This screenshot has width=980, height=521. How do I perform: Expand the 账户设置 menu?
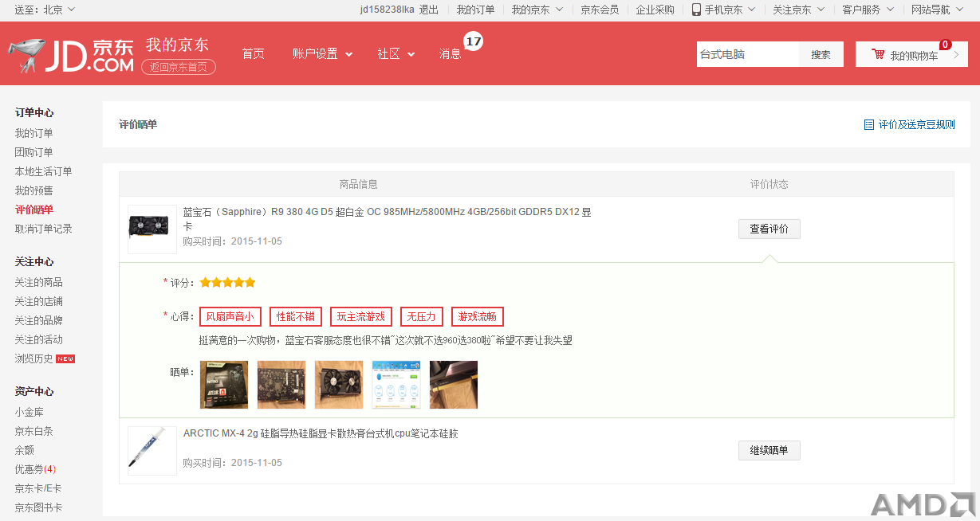tap(322, 54)
